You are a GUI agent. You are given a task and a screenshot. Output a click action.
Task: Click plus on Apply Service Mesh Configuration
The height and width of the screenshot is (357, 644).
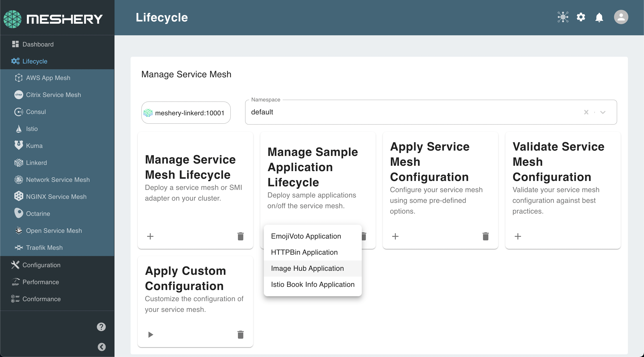point(395,236)
